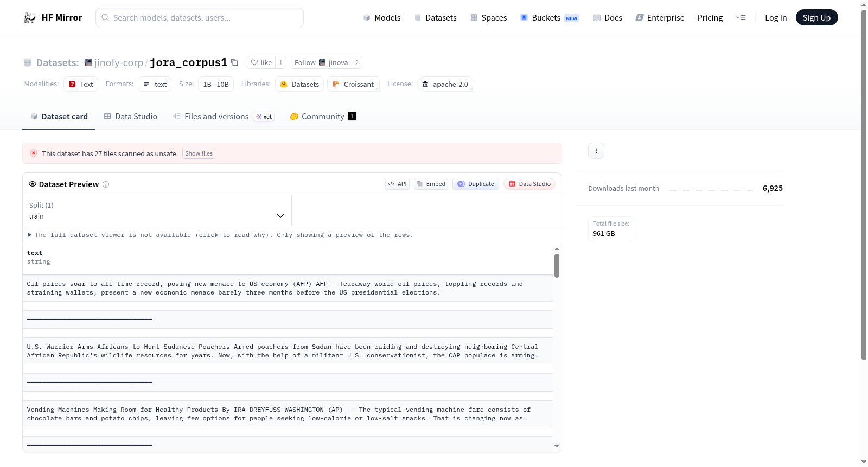This screenshot has width=868, height=467.
Task: Open the jora_corpus1 dataset link
Action: (189, 62)
